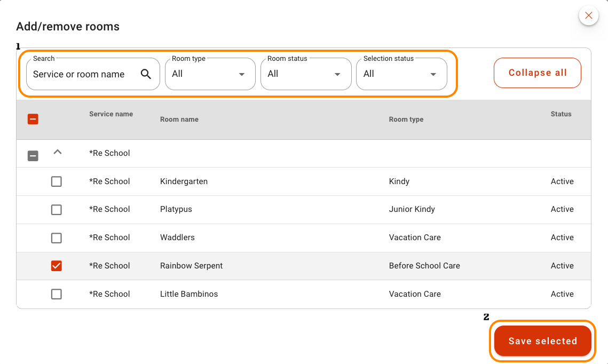Close the Add/remove rooms dialog
This screenshot has width=608, height=364.
tap(588, 15)
